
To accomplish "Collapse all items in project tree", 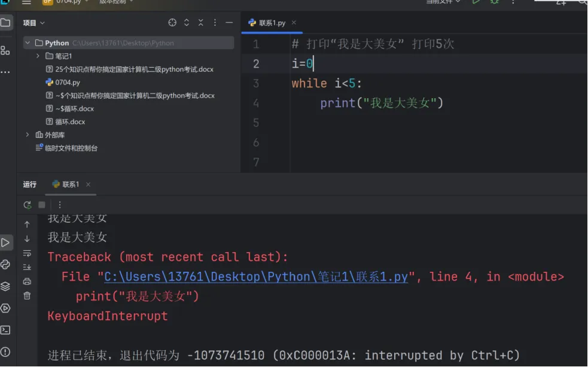I will (200, 23).
